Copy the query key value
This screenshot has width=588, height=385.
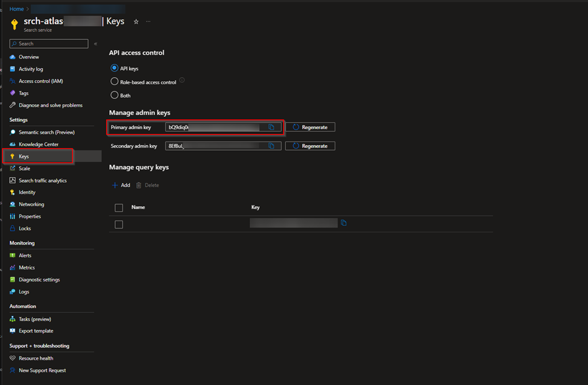[344, 223]
